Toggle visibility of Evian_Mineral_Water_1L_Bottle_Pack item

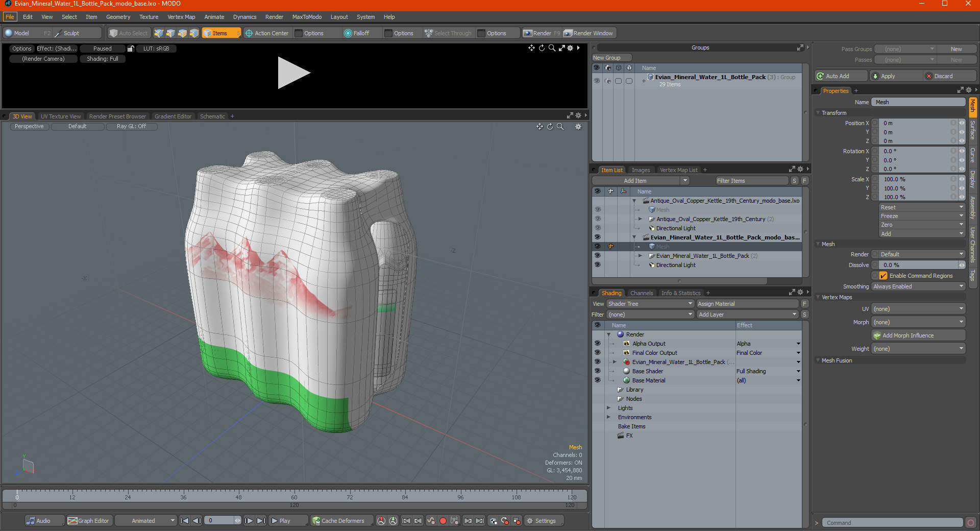coord(597,256)
